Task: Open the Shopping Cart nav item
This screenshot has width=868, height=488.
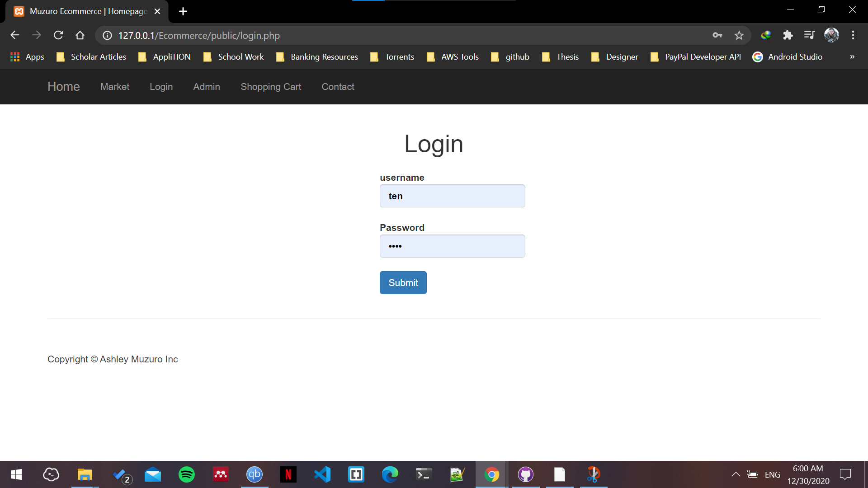Action: point(271,87)
